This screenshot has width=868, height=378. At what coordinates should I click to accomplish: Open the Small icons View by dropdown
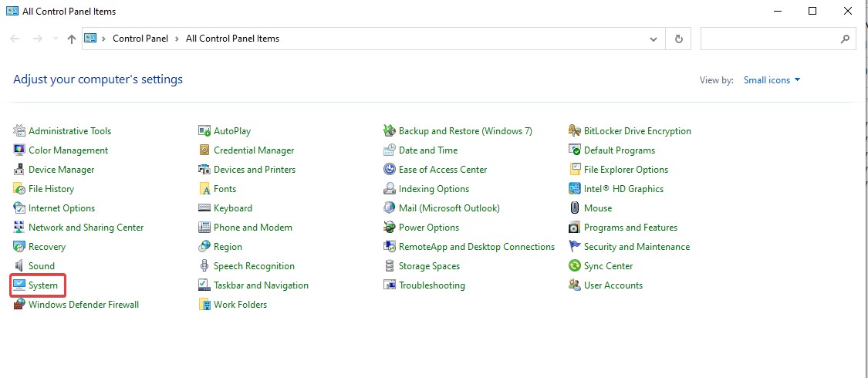[x=772, y=80]
